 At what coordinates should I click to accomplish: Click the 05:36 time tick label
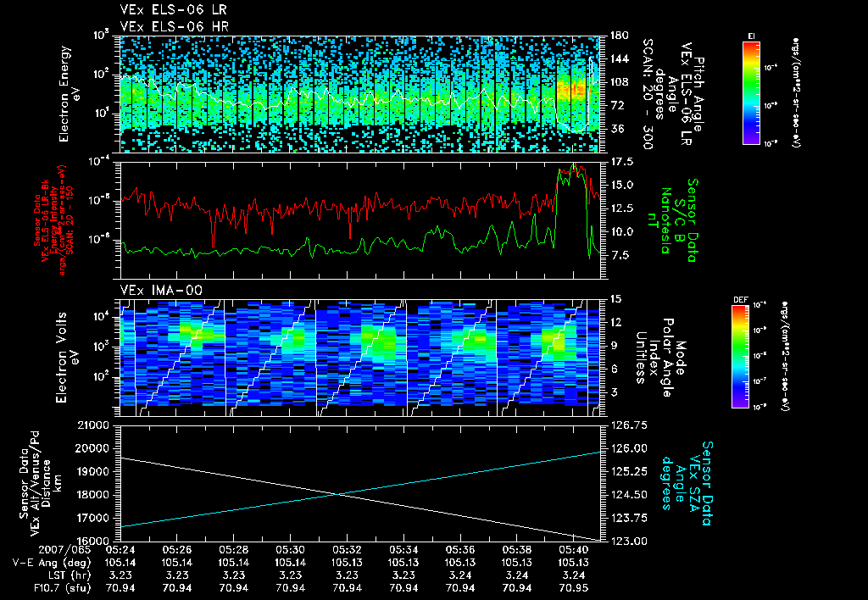(x=460, y=550)
